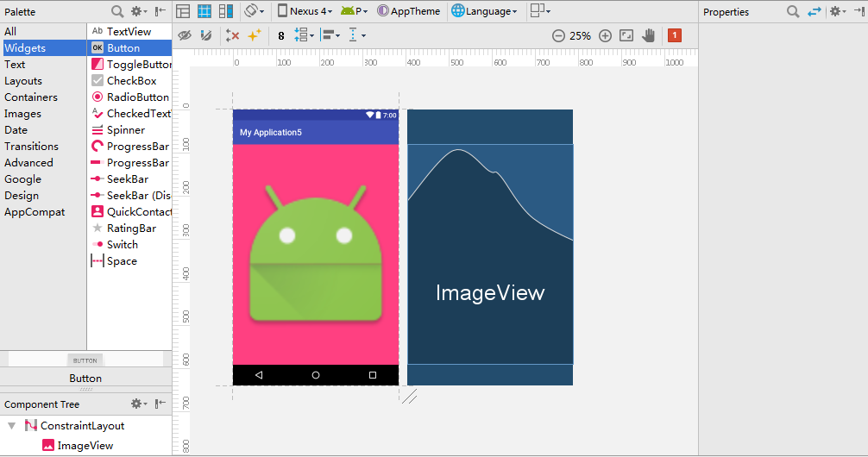
Task: Collapse ConstraintLayout in Component Tree
Action: pos(11,426)
